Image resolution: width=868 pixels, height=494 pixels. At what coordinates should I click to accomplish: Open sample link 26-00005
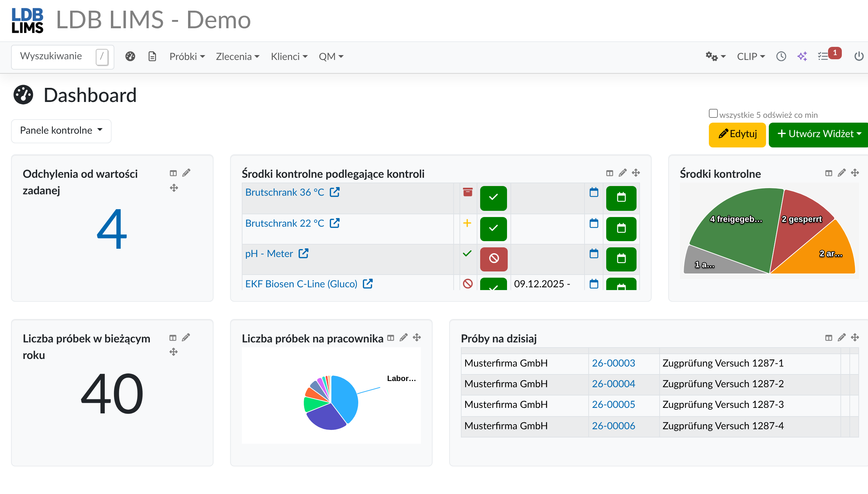click(613, 404)
